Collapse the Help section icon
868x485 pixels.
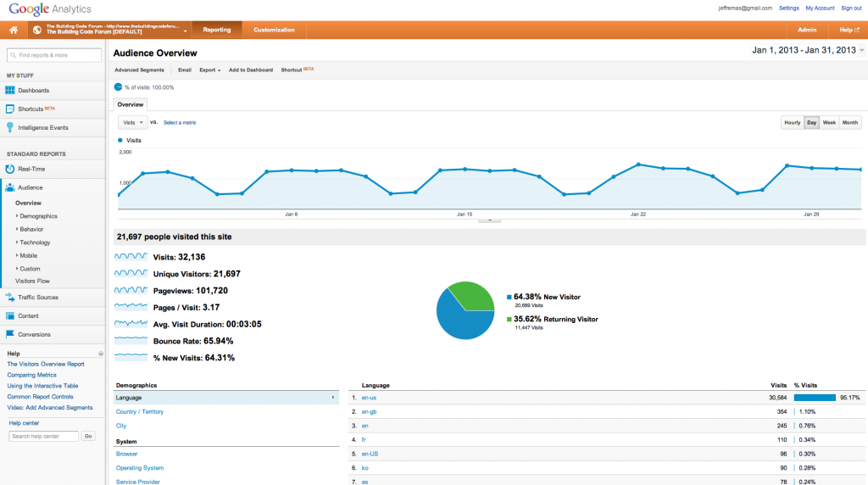click(101, 354)
